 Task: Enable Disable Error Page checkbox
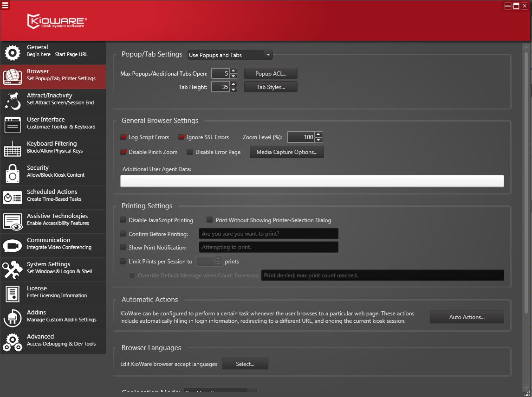[190, 152]
